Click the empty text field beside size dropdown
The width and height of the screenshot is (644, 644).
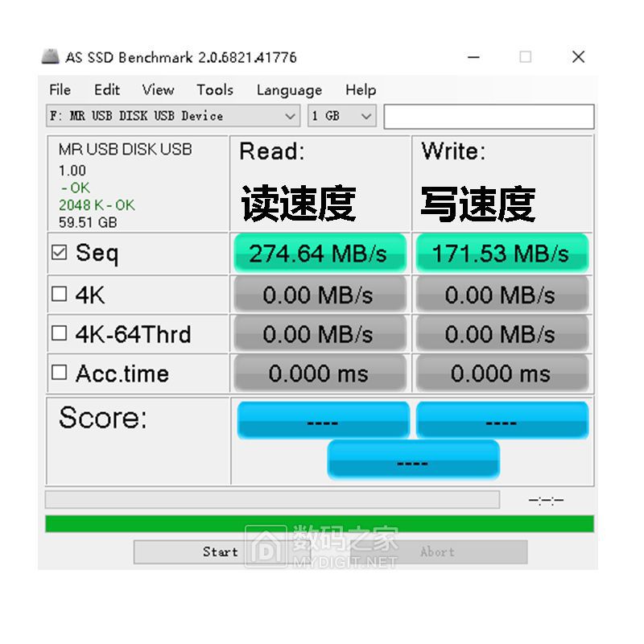click(489, 116)
